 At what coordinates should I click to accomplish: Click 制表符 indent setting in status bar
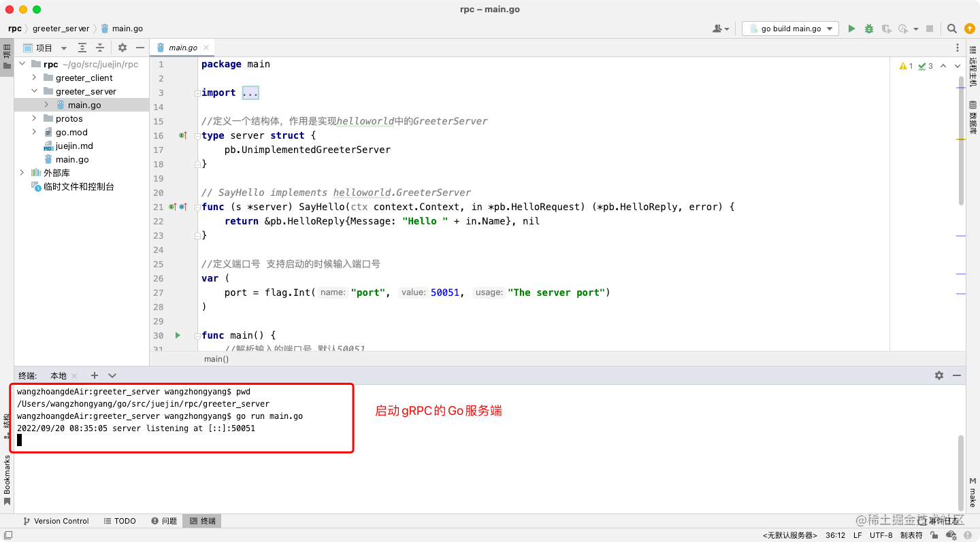coord(911,535)
